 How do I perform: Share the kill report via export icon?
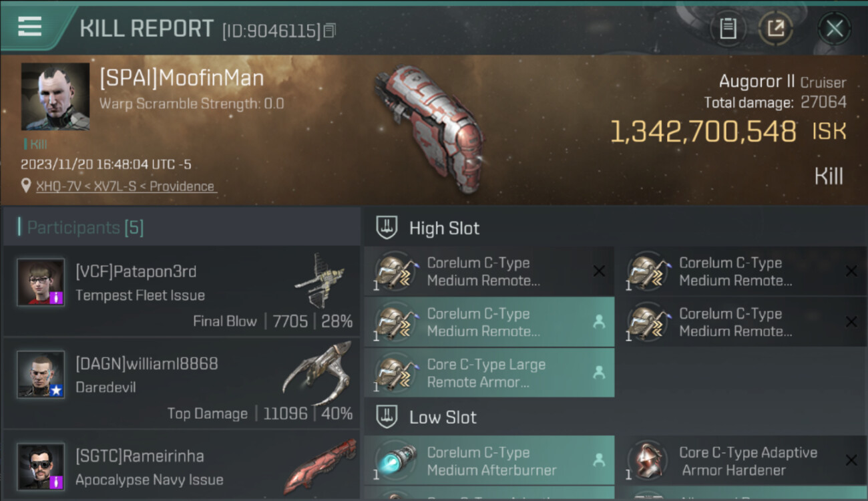(775, 29)
